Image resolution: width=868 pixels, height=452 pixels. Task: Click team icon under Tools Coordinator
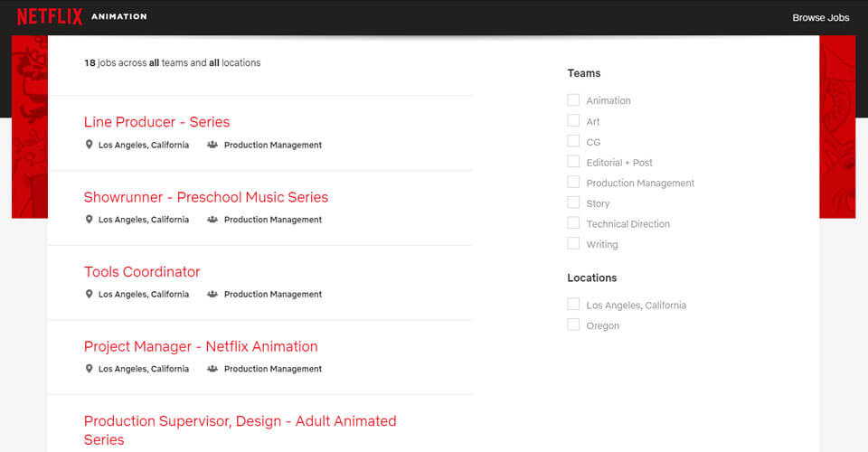(x=212, y=294)
